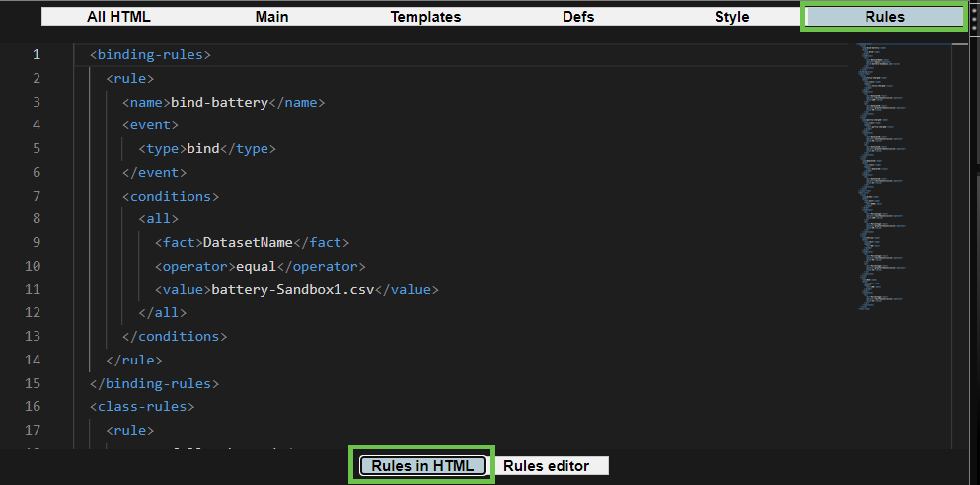Viewport: 980px width, 485px height.
Task: Click the code minimap overview
Action: pyautogui.click(x=903, y=177)
